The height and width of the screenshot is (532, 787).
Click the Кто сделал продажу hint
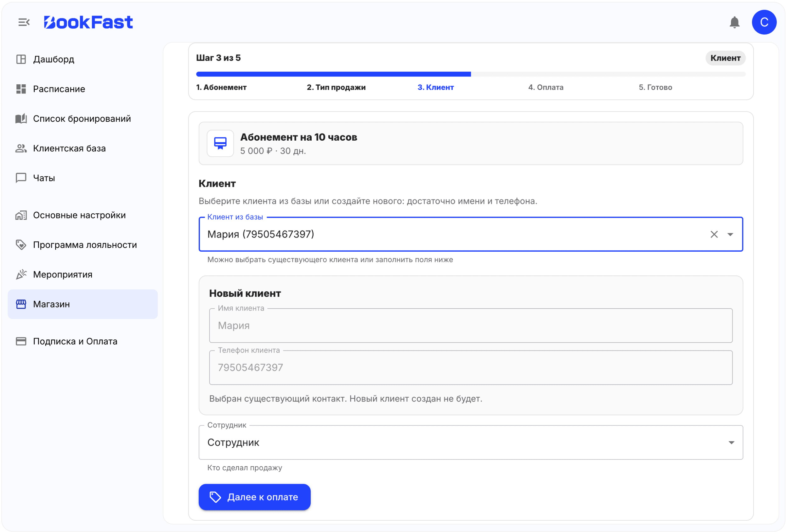coord(245,468)
